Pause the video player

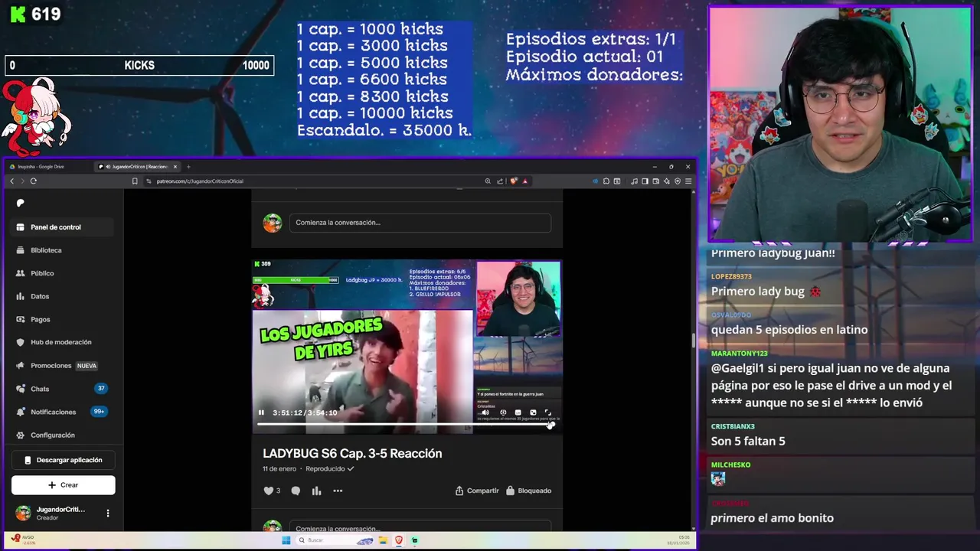(261, 412)
